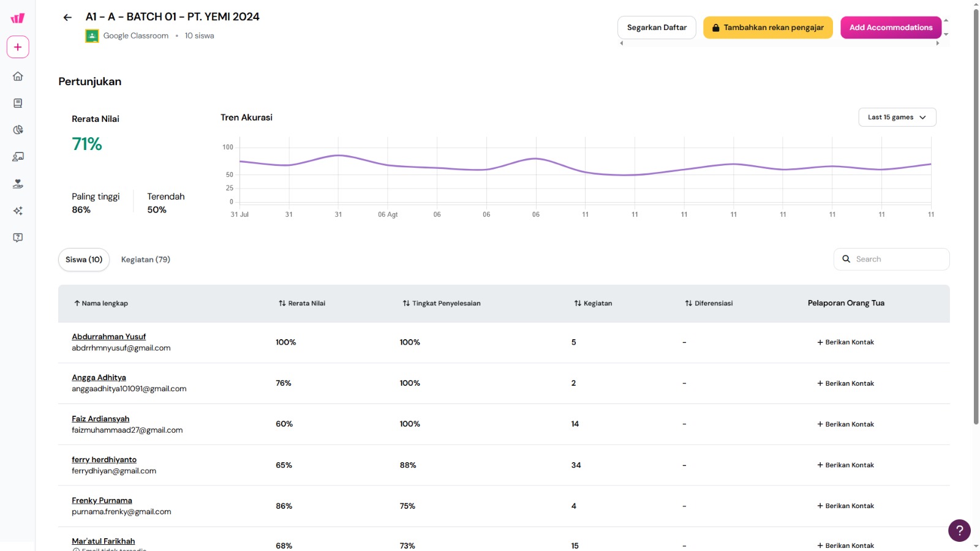Open student Abdurrahman Yusuf's profile link
The width and height of the screenshot is (980, 551).
(108, 337)
